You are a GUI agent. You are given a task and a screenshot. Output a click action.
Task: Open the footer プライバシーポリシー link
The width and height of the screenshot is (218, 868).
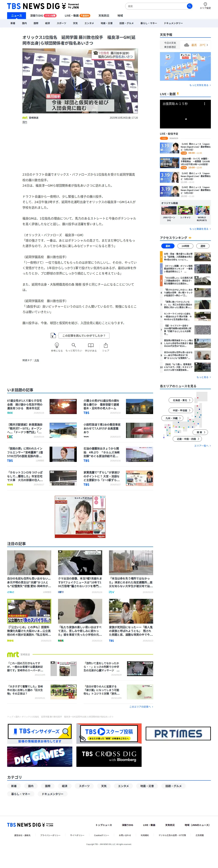coord(50,835)
